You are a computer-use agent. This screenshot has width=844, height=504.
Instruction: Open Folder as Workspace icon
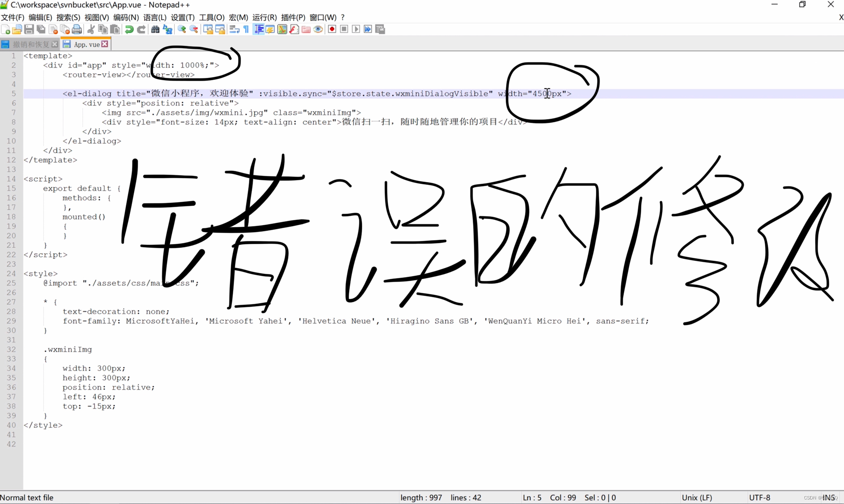coord(306,29)
